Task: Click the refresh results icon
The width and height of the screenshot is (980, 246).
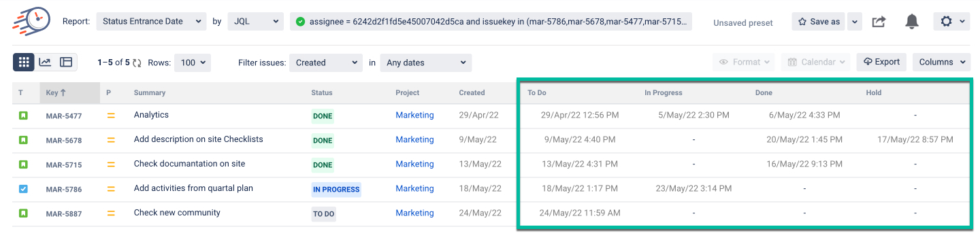Action: 137,63
